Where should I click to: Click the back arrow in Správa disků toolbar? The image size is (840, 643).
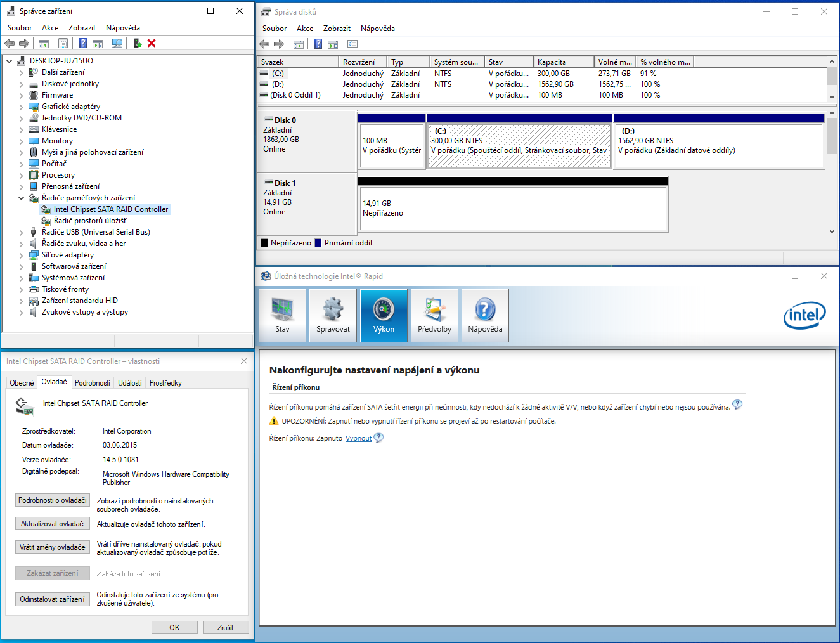(x=264, y=44)
